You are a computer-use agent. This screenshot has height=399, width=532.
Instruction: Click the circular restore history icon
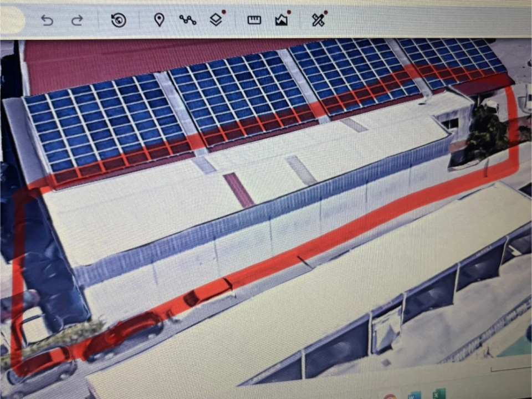pos(118,21)
